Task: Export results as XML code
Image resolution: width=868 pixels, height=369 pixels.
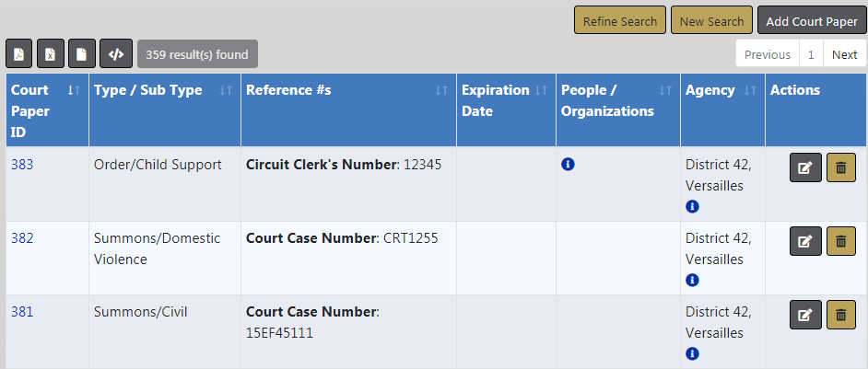Action: coord(115,54)
